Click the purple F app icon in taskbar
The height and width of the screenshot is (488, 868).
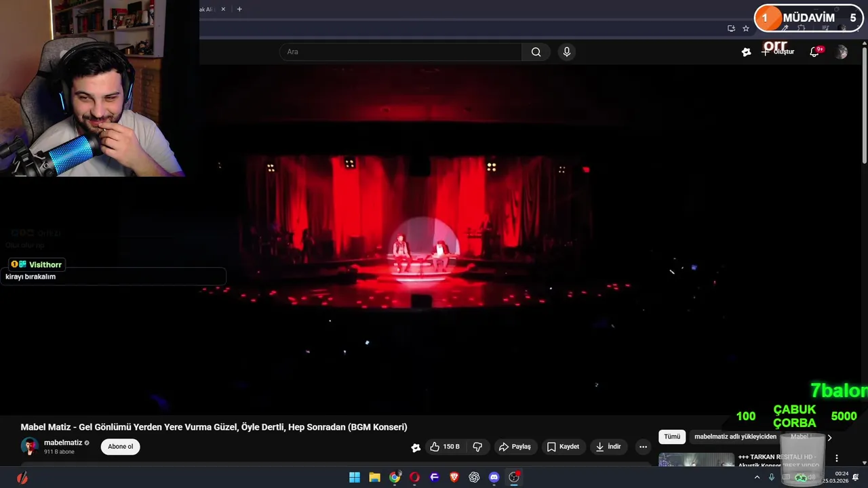click(x=435, y=477)
